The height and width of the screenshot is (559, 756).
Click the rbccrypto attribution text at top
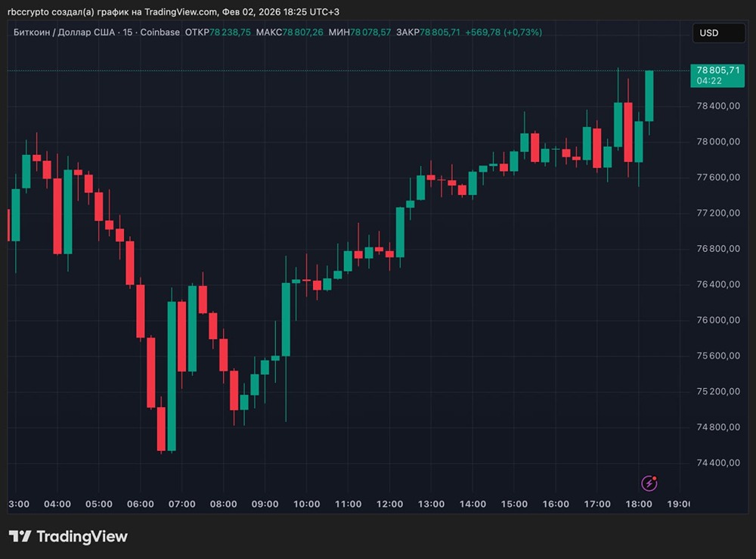[x=174, y=11]
